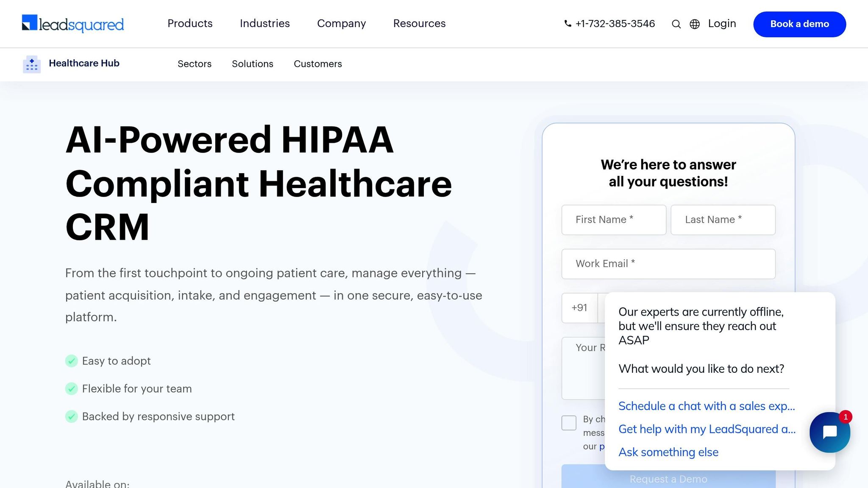Image resolution: width=868 pixels, height=488 pixels.
Task: Focus the Work Email field
Action: pyautogui.click(x=668, y=264)
